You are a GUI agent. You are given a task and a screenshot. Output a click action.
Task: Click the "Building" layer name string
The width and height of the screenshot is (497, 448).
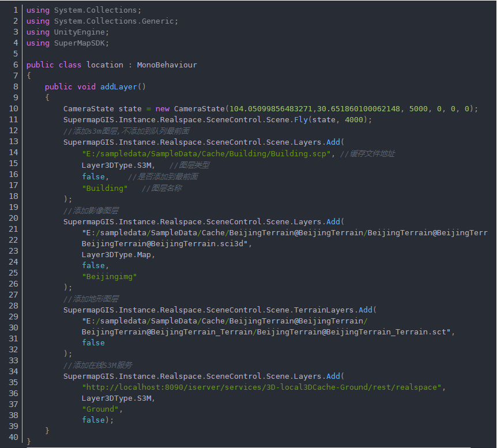click(105, 188)
